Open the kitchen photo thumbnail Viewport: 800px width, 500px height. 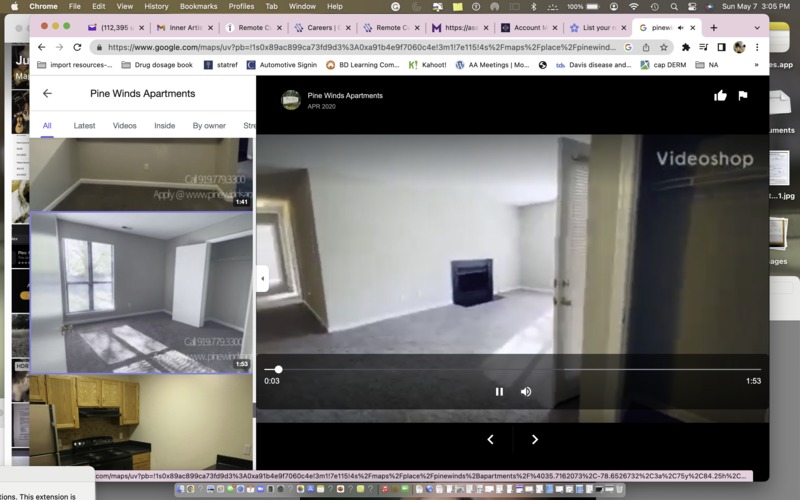point(141,422)
